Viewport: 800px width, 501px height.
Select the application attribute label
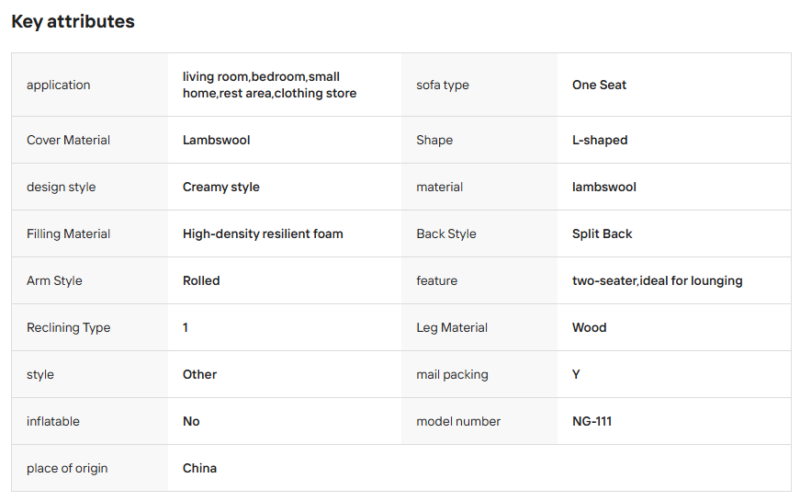58,85
